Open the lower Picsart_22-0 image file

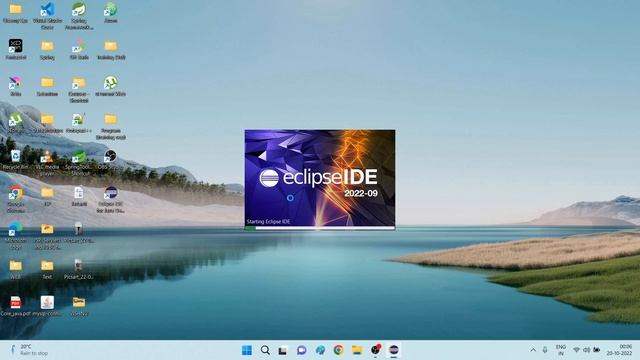pyautogui.click(x=79, y=269)
